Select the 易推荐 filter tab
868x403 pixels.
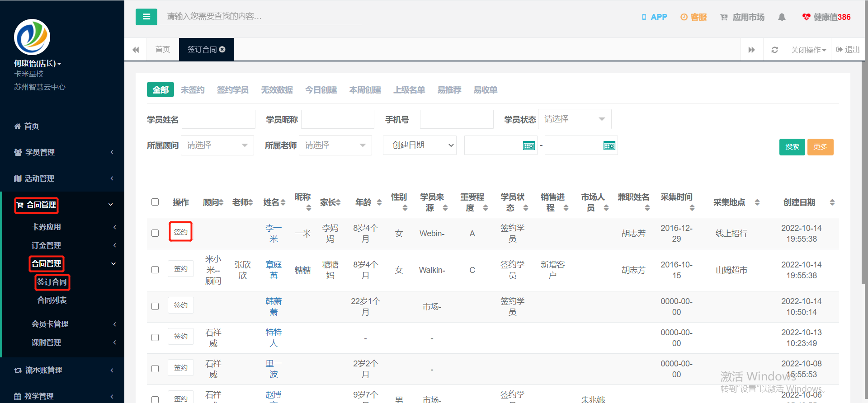[x=449, y=90]
